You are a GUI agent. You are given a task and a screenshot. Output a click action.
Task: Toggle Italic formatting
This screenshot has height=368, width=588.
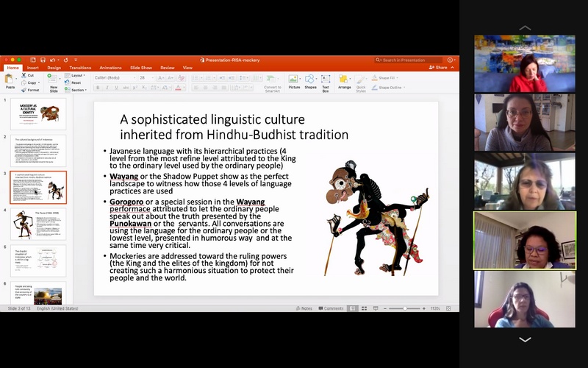click(x=107, y=88)
